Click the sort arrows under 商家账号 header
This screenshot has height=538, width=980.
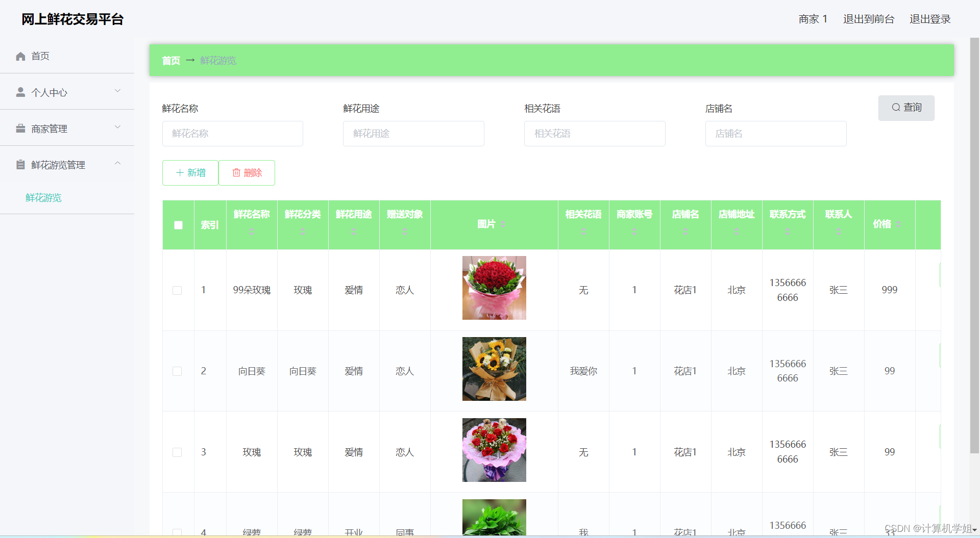click(634, 232)
